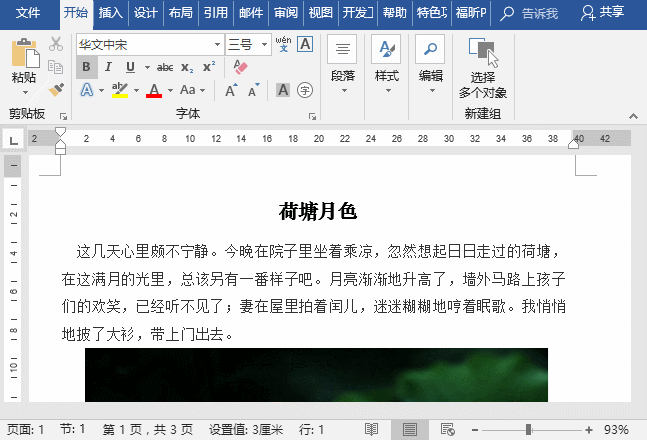Click the Enclosed Characters circle icon
This screenshot has height=440, width=647.
point(305,90)
